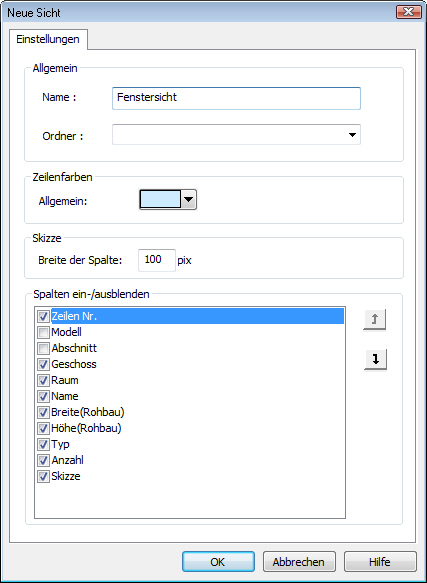Open the Ordner dropdown list

pos(352,135)
